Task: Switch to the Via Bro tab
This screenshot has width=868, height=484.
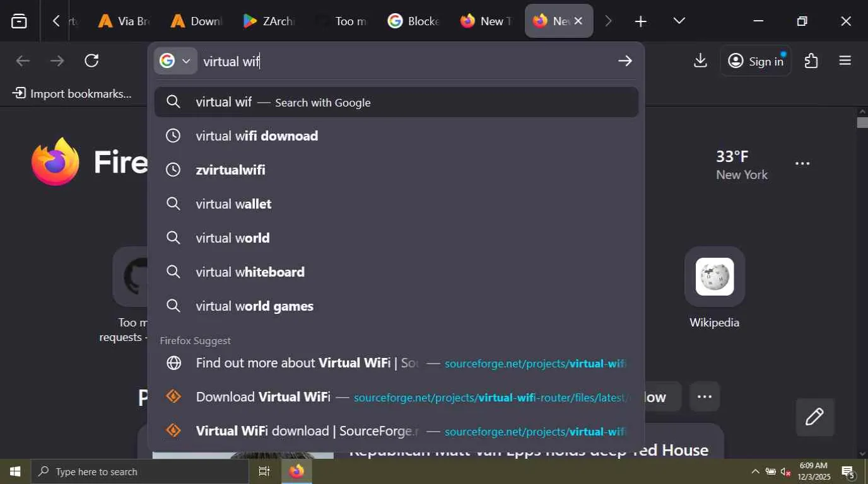Action: pyautogui.click(x=124, y=21)
